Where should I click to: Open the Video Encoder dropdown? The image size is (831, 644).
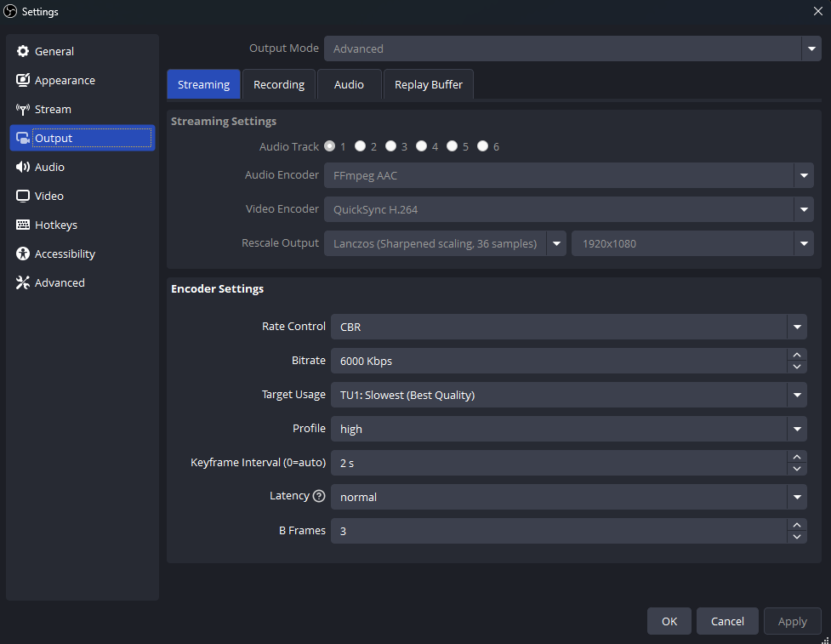pos(803,209)
